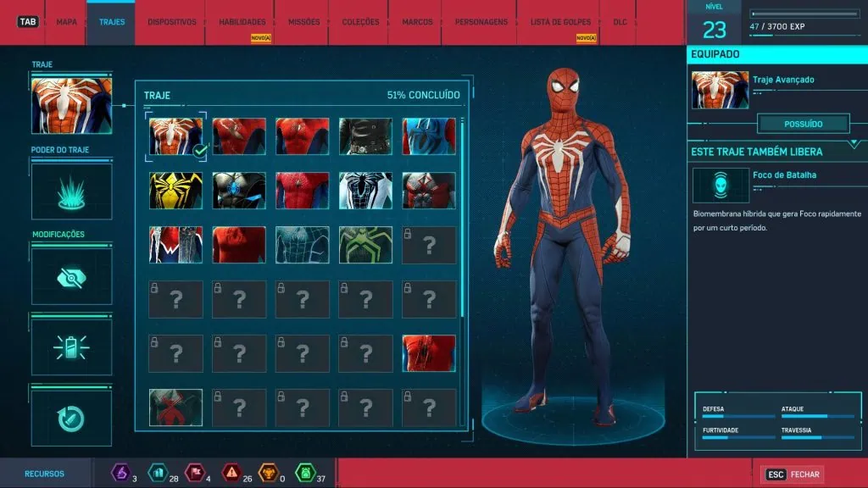Open the Habilidades tab
This screenshot has width=868, height=488.
tap(242, 22)
